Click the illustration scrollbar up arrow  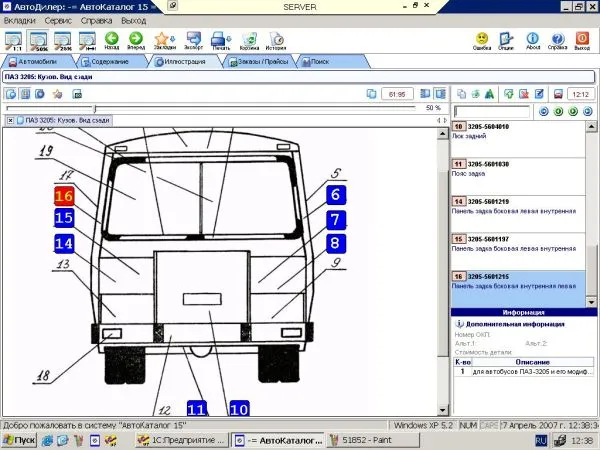point(443,134)
